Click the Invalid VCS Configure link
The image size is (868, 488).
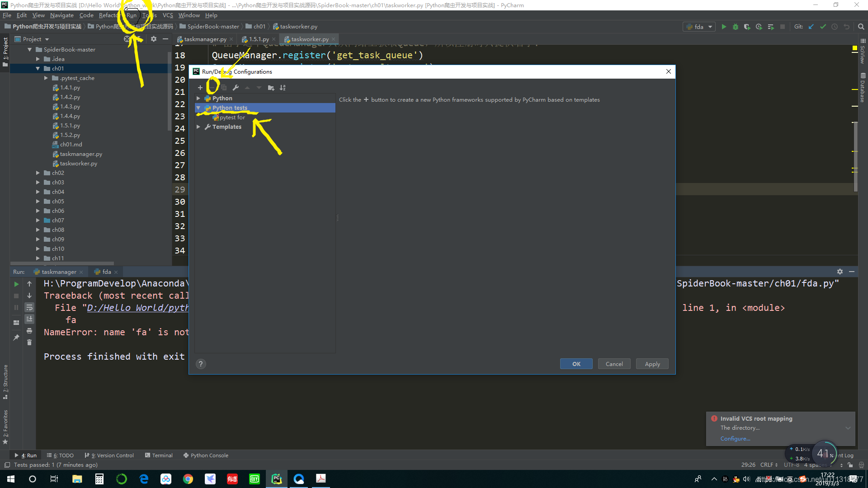(735, 439)
